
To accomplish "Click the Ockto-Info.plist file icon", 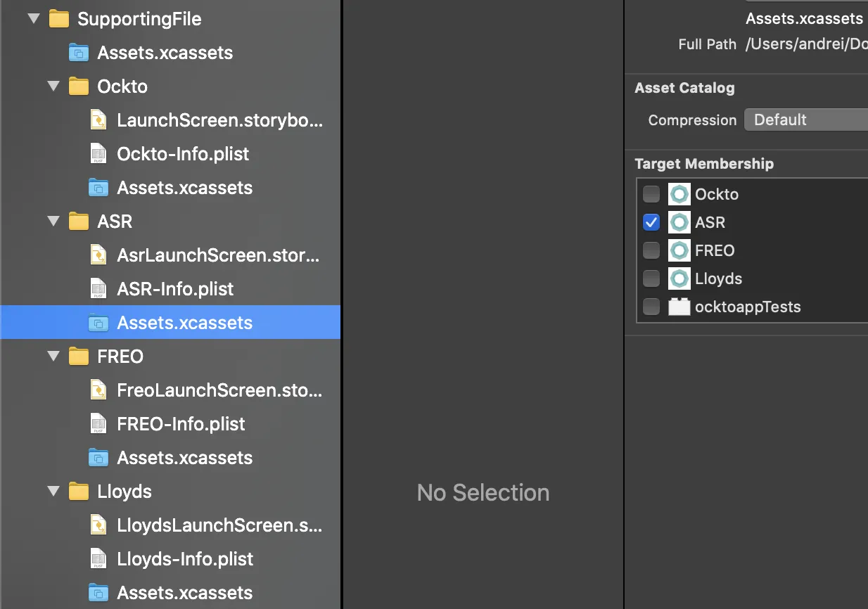I will (98, 154).
